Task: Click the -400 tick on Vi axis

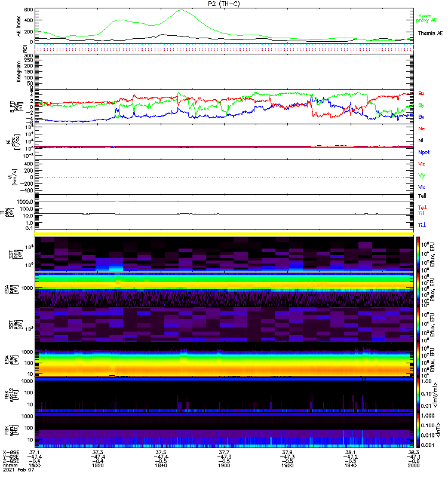Action: 26,191
